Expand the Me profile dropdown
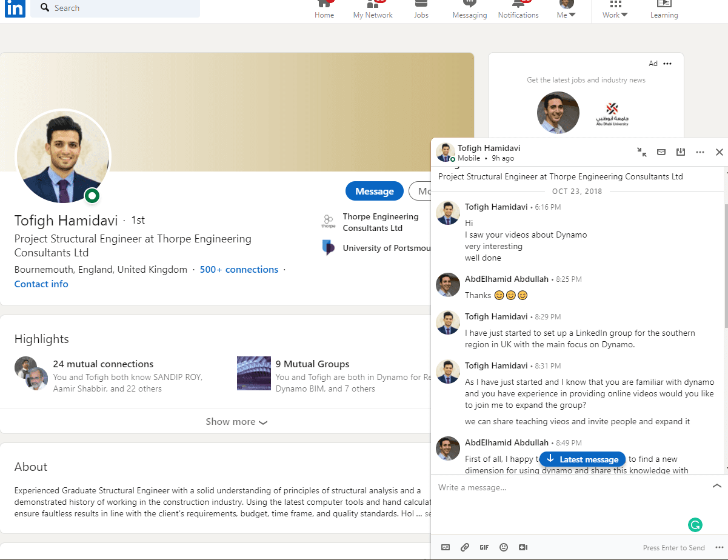This screenshot has height=560, width=728. coord(566,10)
